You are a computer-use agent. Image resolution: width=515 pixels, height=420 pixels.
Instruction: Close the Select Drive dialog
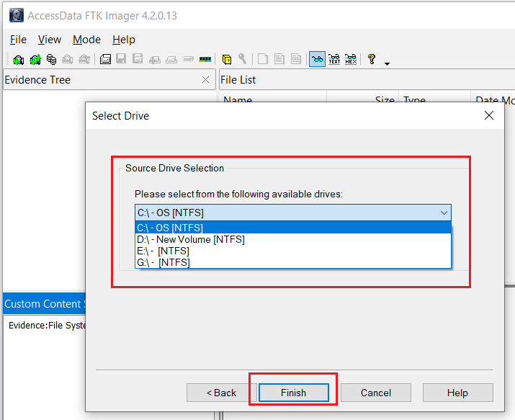[489, 115]
